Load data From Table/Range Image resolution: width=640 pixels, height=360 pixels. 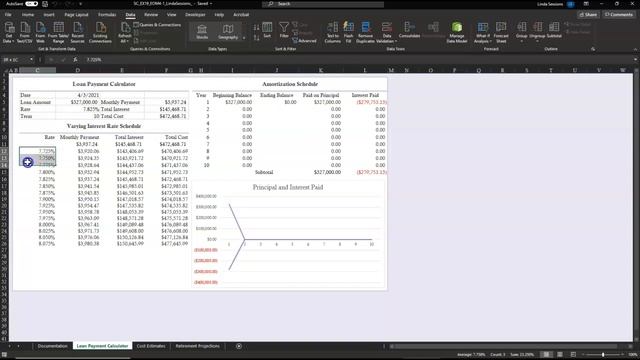(58, 33)
